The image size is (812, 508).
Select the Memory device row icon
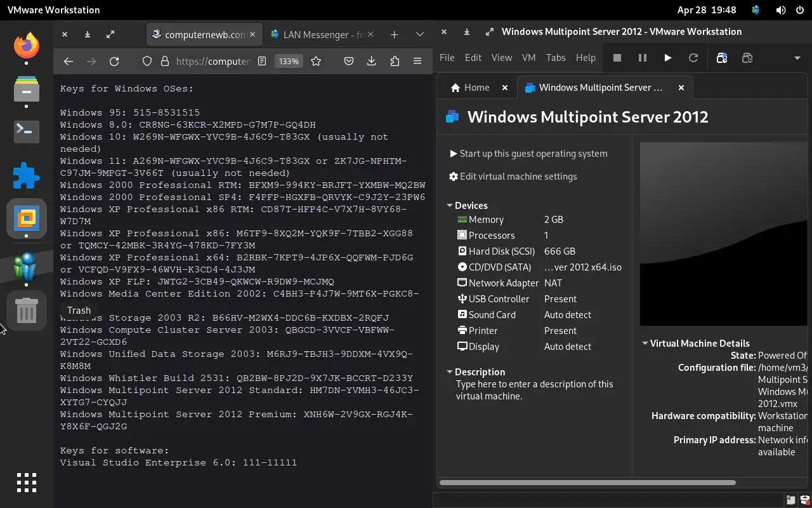(462, 220)
